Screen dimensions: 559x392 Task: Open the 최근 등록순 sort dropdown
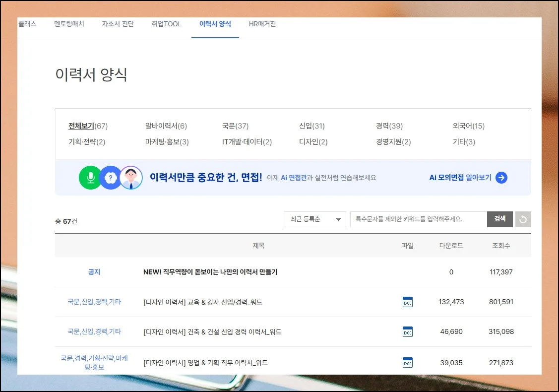[315, 219]
